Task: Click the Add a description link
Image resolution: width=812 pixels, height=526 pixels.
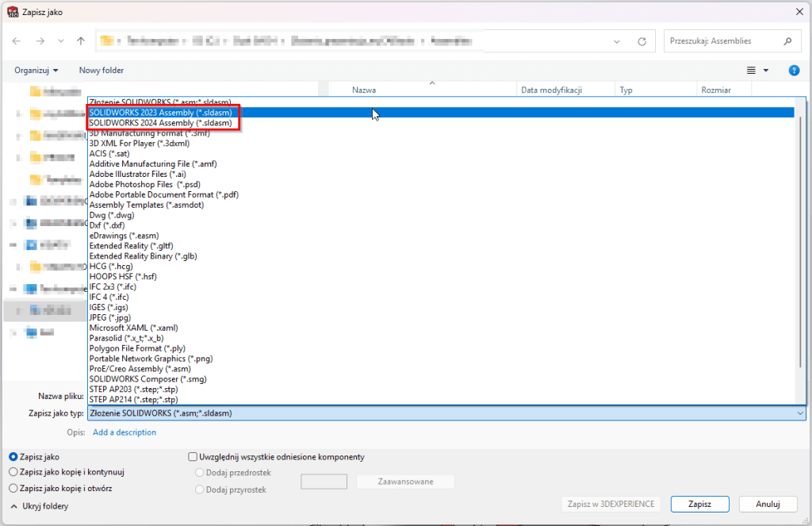Action: click(x=124, y=432)
